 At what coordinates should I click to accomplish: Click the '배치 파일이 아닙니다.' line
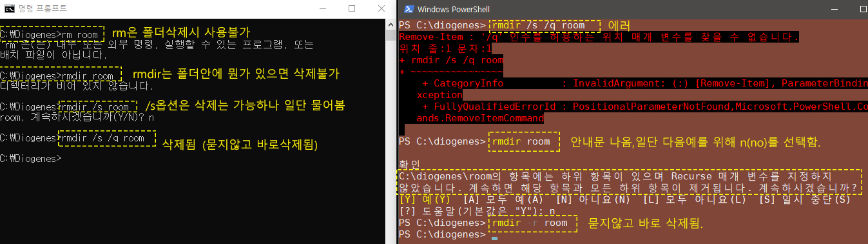pyautogui.click(x=53, y=55)
